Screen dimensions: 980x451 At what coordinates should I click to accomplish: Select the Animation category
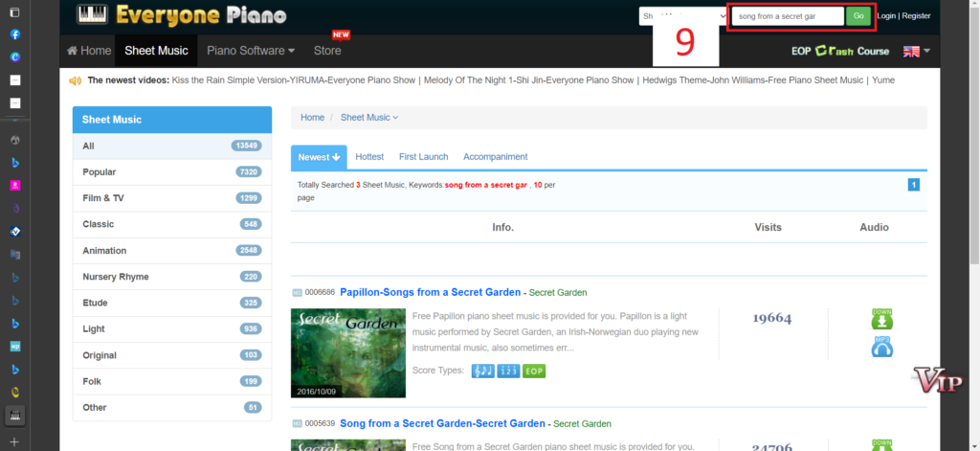172,250
